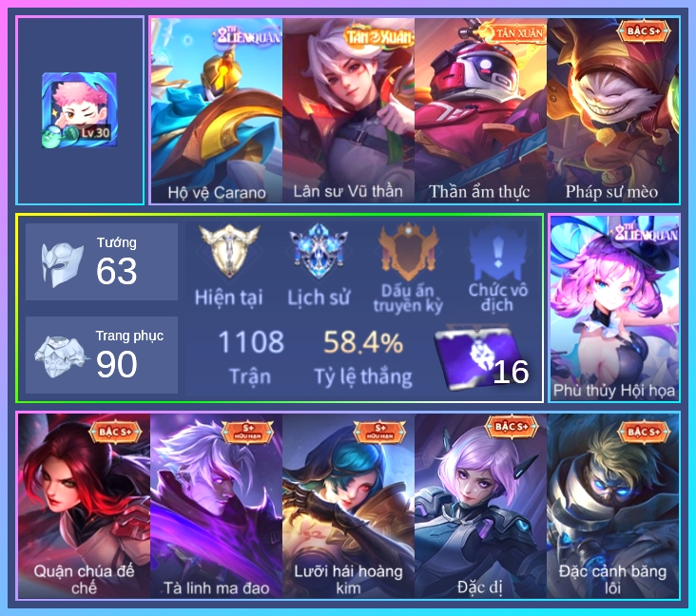Click the Trang phục armor icon
The width and height of the screenshot is (696, 616).
tap(61, 356)
